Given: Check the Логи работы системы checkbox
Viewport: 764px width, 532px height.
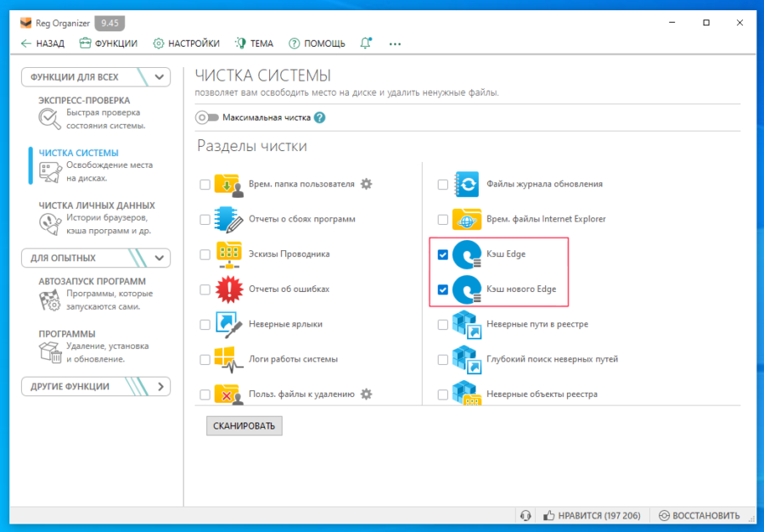Looking at the screenshot, I should pyautogui.click(x=205, y=360).
